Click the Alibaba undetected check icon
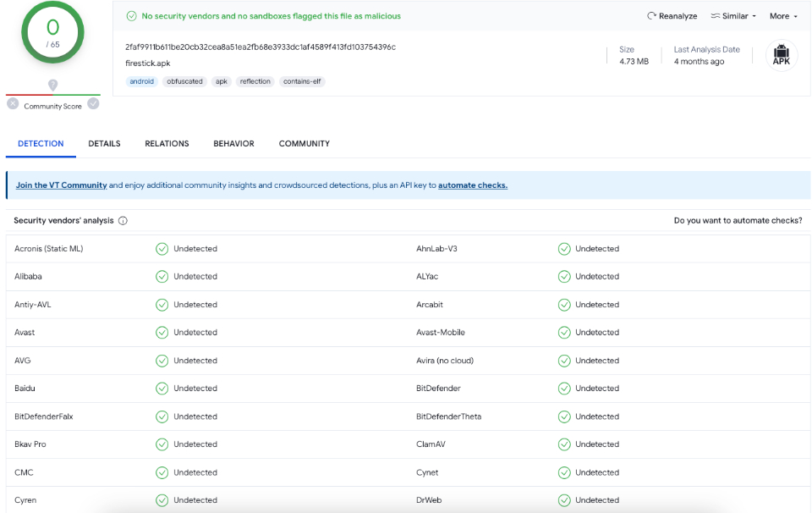 coord(162,277)
